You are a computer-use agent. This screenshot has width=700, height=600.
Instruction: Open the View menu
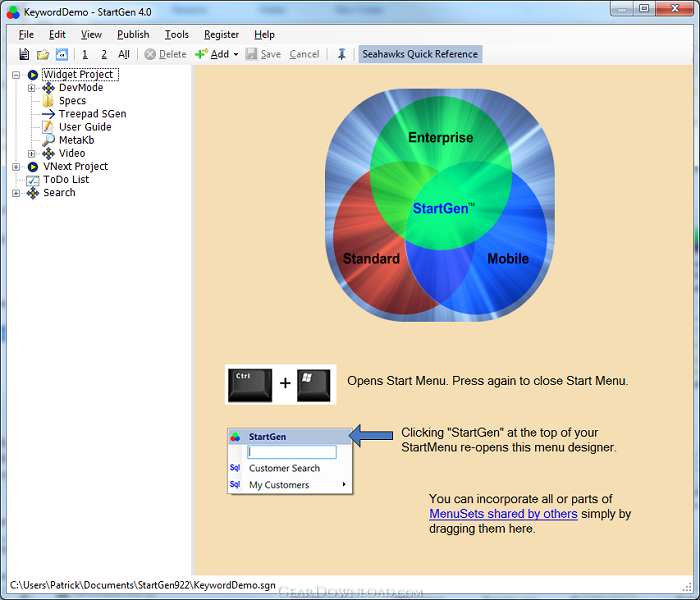(91, 34)
